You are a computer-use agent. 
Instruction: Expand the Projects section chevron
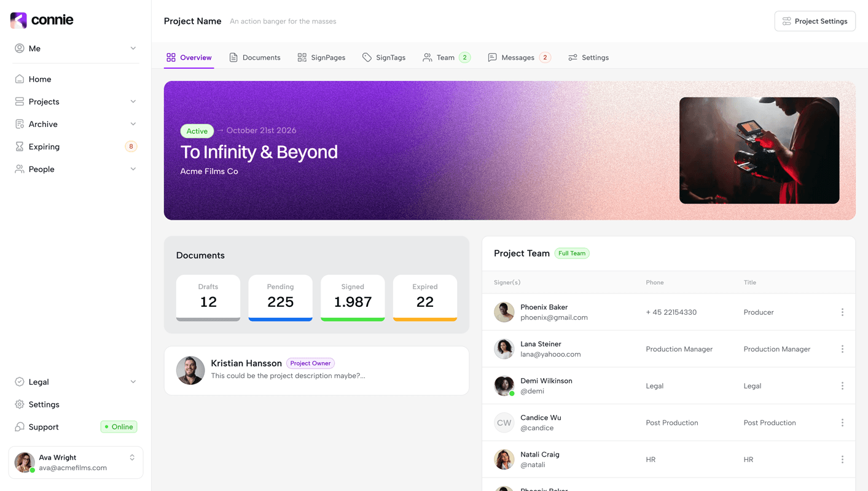133,102
